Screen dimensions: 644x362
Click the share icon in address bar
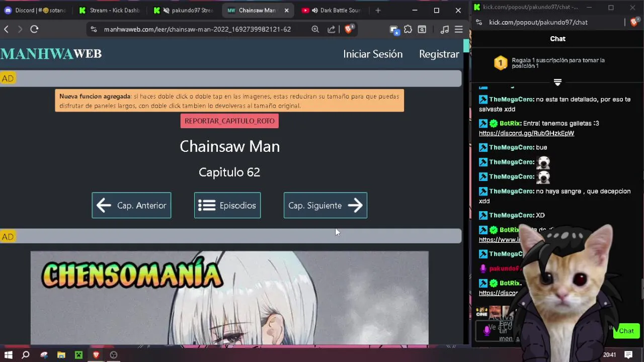(332, 29)
